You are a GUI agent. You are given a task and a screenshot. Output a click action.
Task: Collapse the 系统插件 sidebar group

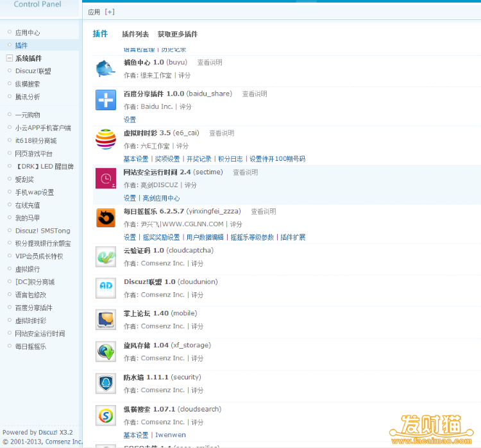coord(10,58)
